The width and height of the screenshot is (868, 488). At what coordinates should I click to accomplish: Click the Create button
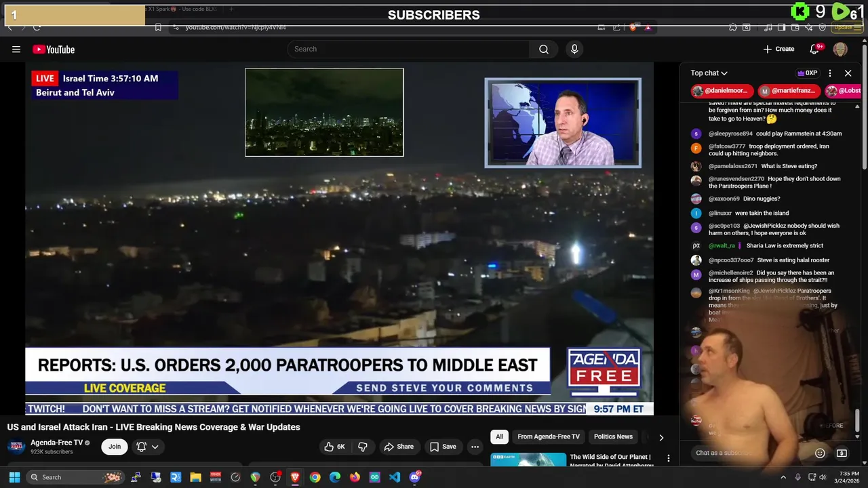[778, 49]
